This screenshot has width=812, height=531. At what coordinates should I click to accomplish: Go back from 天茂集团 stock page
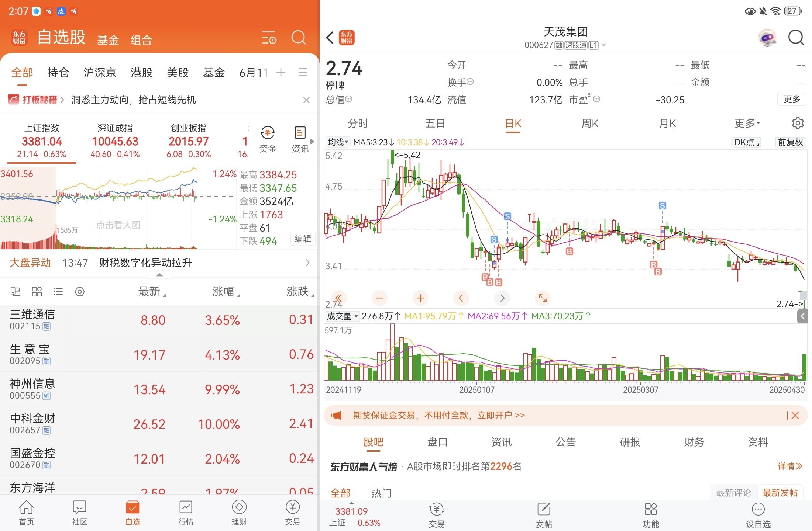point(330,37)
